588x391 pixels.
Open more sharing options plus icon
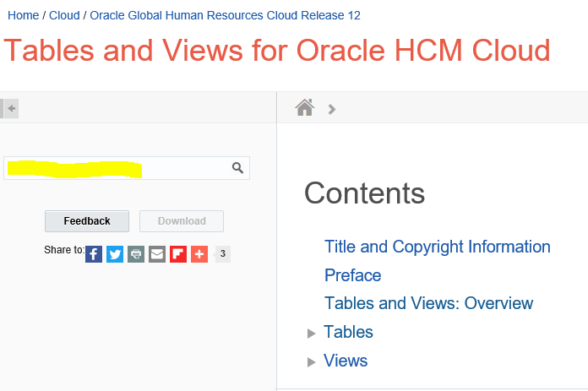point(199,254)
